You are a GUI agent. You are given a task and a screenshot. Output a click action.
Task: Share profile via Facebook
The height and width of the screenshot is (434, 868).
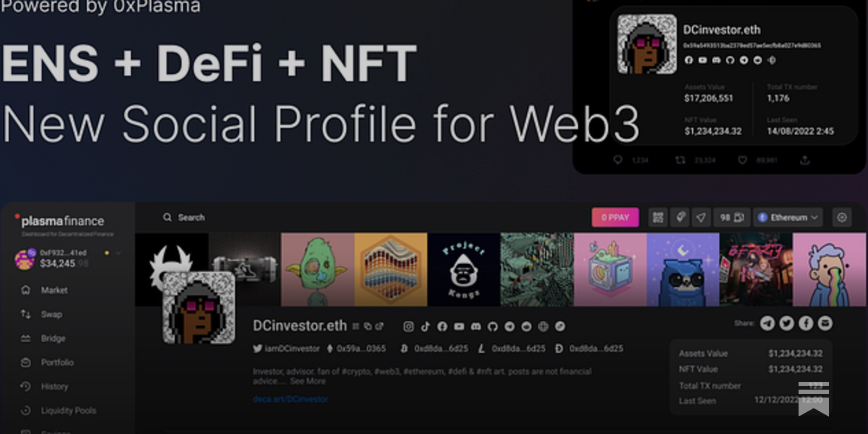(806, 323)
